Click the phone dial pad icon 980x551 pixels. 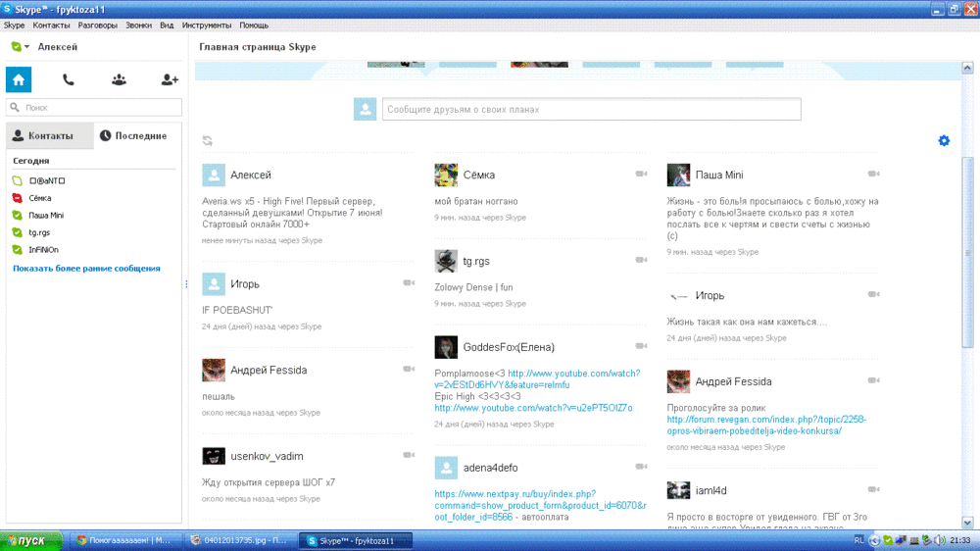point(68,80)
